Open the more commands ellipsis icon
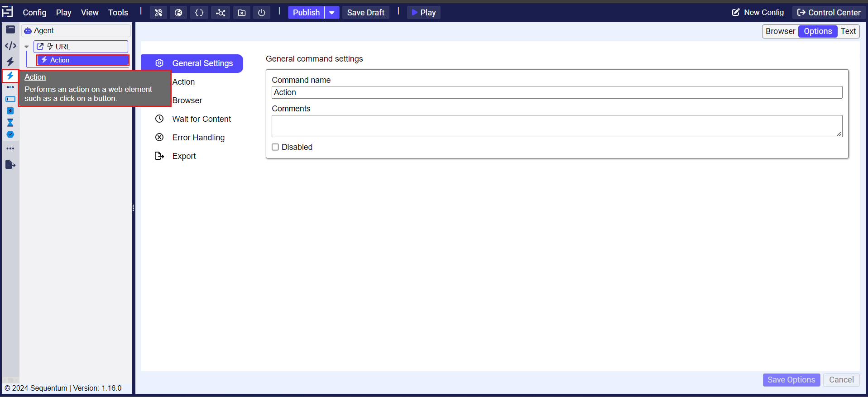 click(x=10, y=148)
